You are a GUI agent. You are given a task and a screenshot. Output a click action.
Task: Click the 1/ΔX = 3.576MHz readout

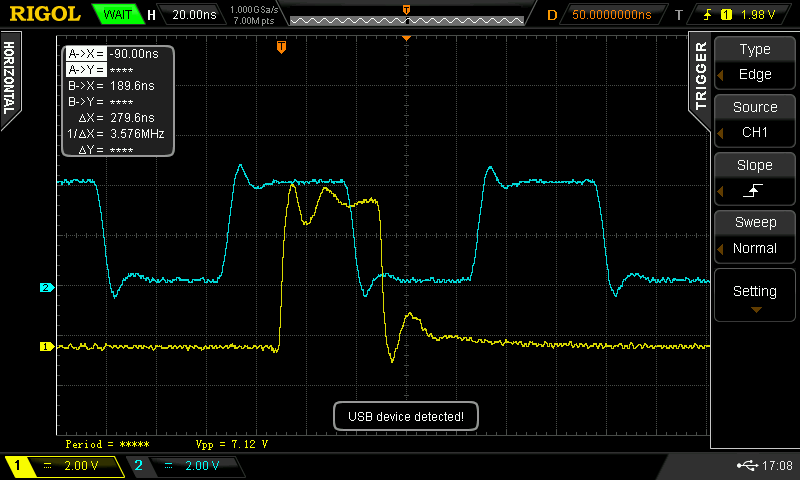point(118,134)
